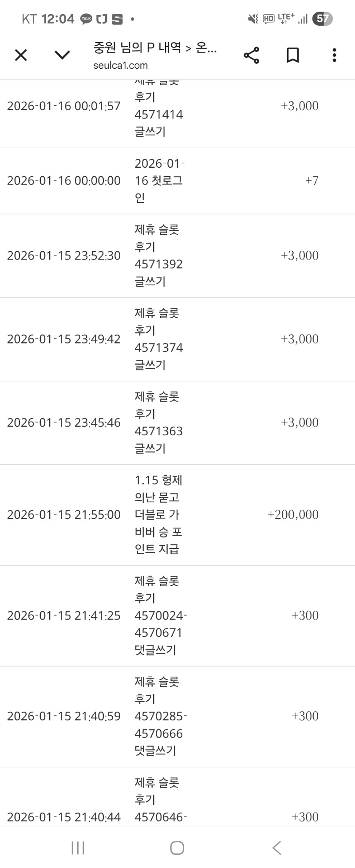
Task: Bookmark this page
Action: click(x=292, y=55)
